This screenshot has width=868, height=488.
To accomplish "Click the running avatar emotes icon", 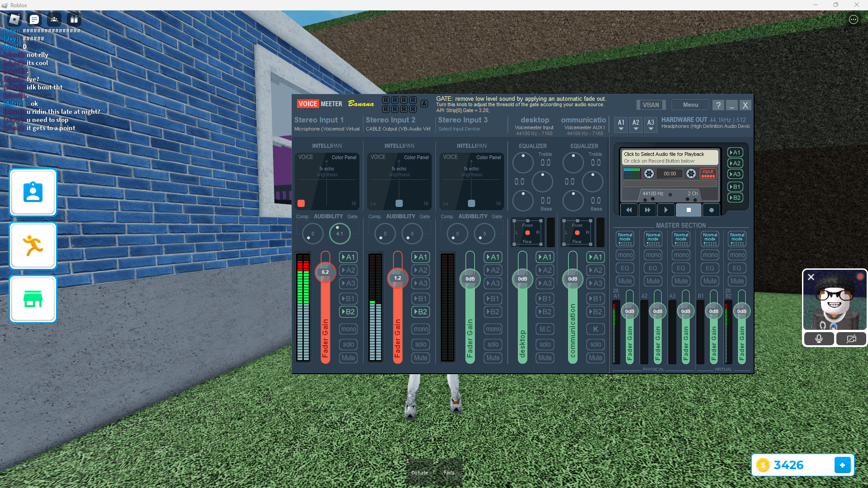I will [x=33, y=246].
